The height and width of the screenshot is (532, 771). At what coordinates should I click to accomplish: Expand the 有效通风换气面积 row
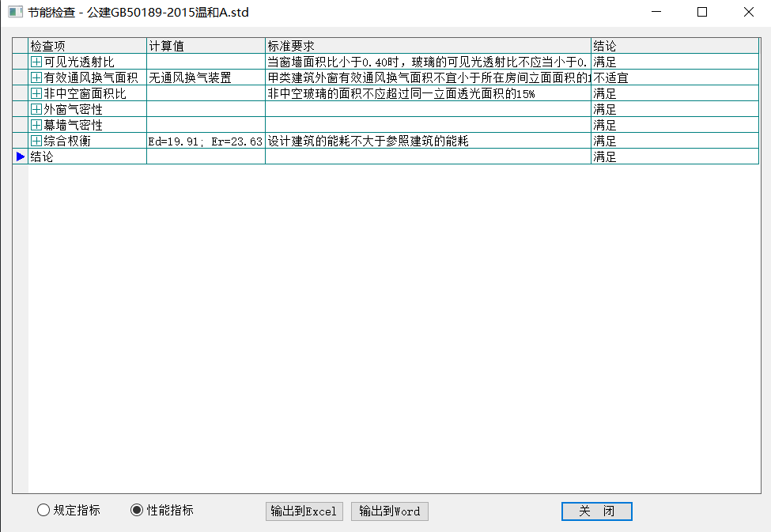tap(36, 77)
